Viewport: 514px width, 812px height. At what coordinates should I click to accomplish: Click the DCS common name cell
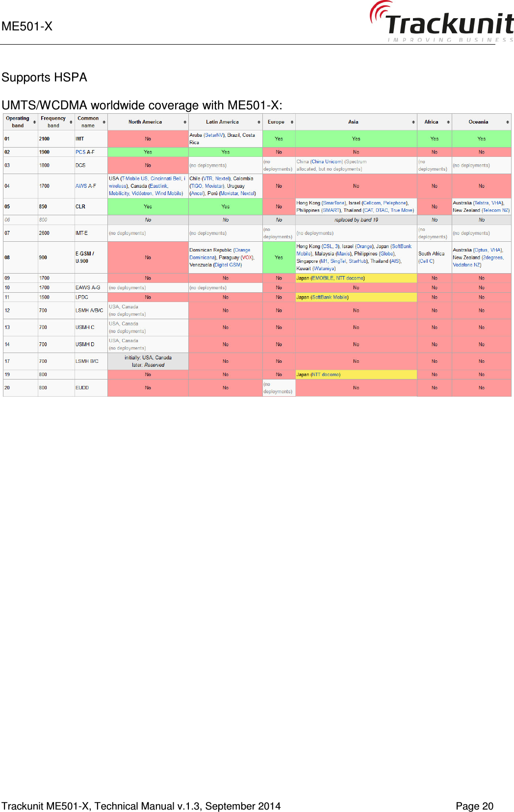pyautogui.click(x=91, y=165)
